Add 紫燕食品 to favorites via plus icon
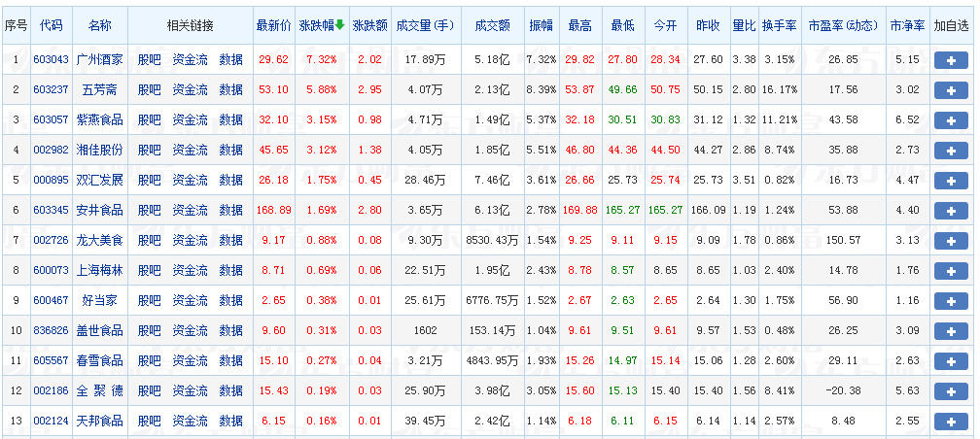 click(x=950, y=120)
